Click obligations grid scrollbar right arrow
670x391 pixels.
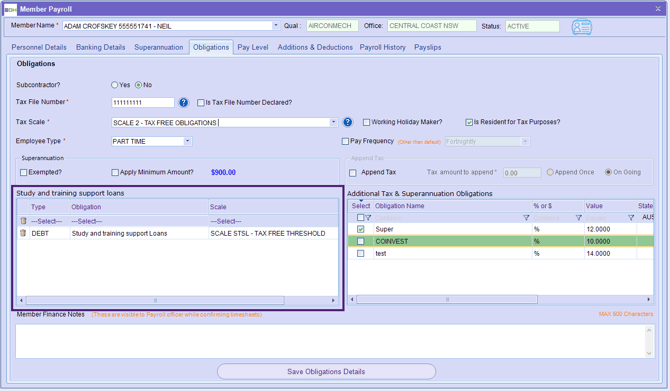coord(649,300)
